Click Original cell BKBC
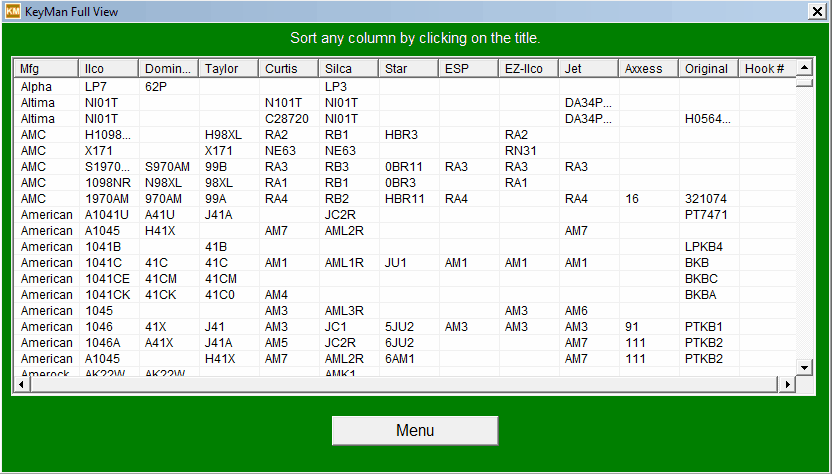Image resolution: width=832 pixels, height=474 pixels. [700, 279]
